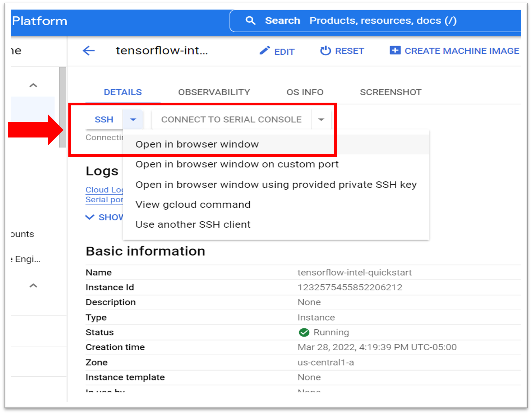Click the EDIT pencil icon
Screen dimensions: 532x414
point(265,50)
